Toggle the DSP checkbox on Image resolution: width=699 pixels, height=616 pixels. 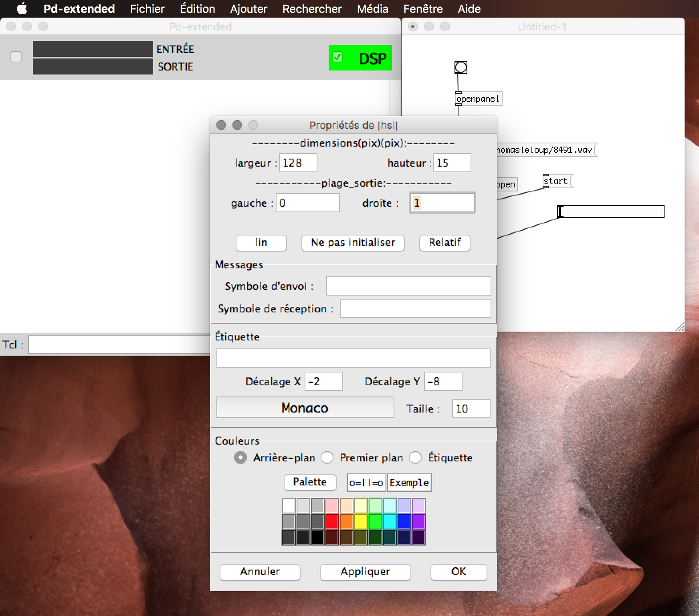pos(338,57)
